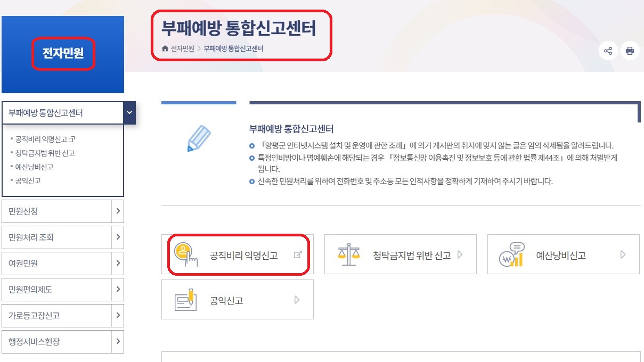The width and height of the screenshot is (644, 362).
Task: Expand the 민원신청 sidebar menu
Action: 119,211
